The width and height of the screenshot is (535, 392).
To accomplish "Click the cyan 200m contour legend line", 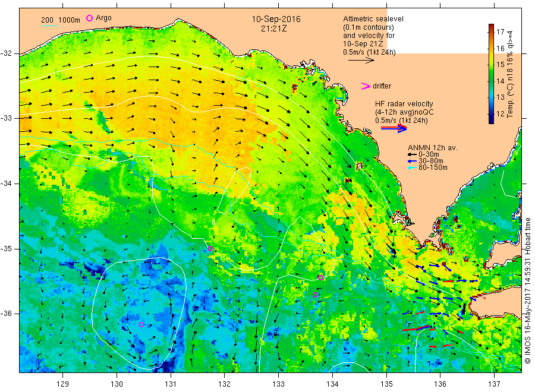I will [x=49, y=26].
